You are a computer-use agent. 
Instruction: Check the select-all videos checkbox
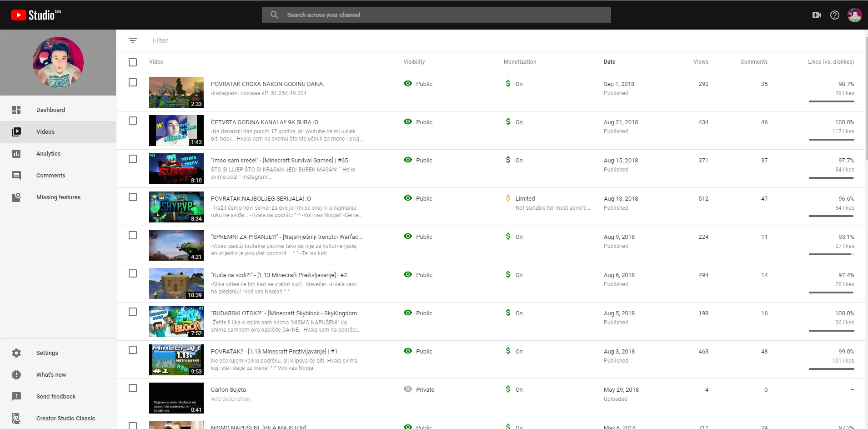(133, 62)
